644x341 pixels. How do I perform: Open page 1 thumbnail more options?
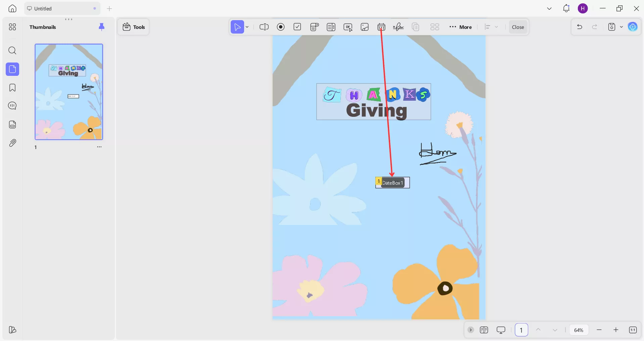pyautogui.click(x=99, y=147)
